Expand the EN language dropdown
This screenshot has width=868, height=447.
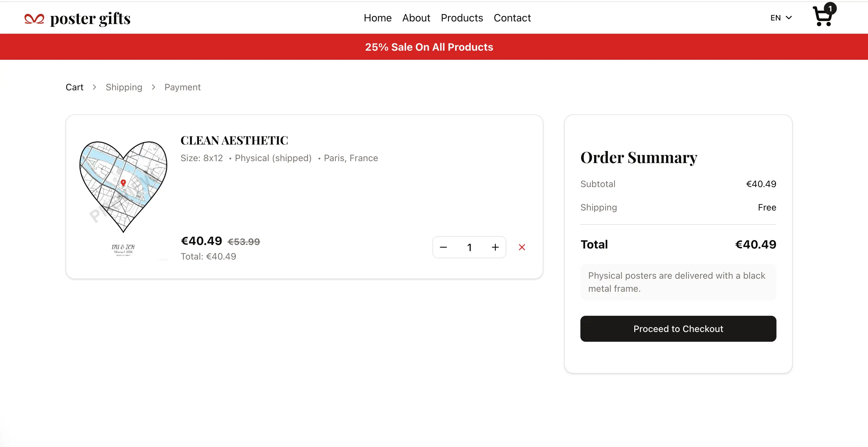click(781, 18)
